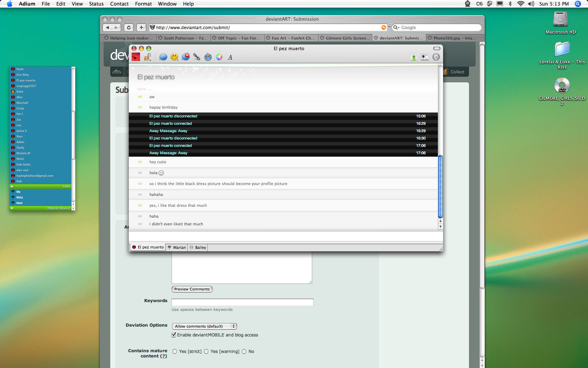Click the orange RSS icon in address bar
Screen dimensions: 588x368
(x=384, y=27)
